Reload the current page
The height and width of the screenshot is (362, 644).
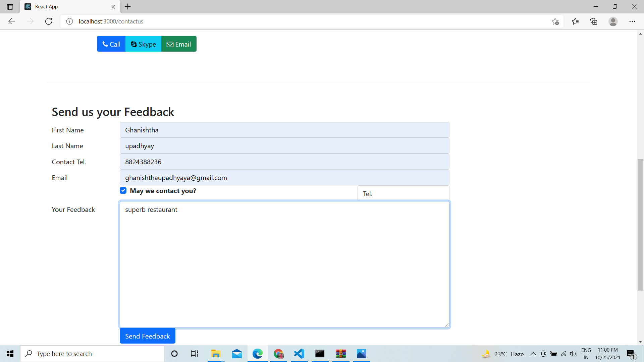point(49,21)
